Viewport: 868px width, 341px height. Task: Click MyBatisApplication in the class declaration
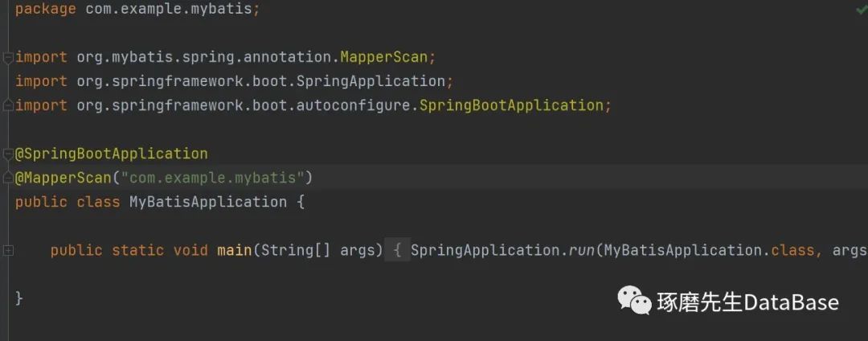(x=207, y=202)
